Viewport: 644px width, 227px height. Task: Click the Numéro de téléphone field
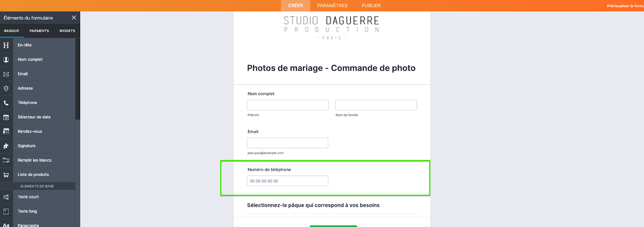tap(287, 181)
